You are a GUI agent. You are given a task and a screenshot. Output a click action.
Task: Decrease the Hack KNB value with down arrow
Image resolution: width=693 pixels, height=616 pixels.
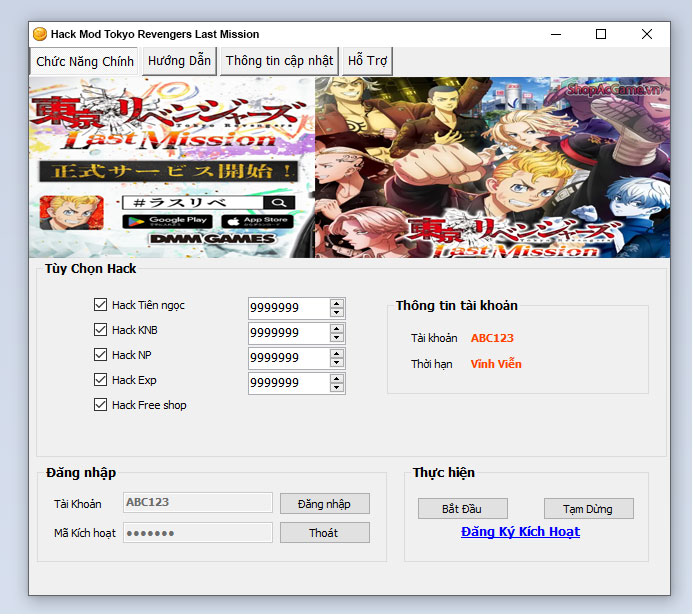pos(337,338)
